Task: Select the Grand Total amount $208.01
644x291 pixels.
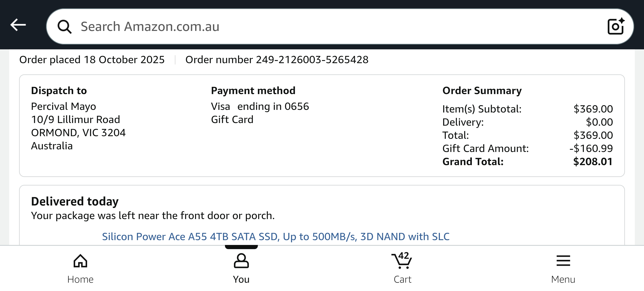Action: (x=593, y=162)
